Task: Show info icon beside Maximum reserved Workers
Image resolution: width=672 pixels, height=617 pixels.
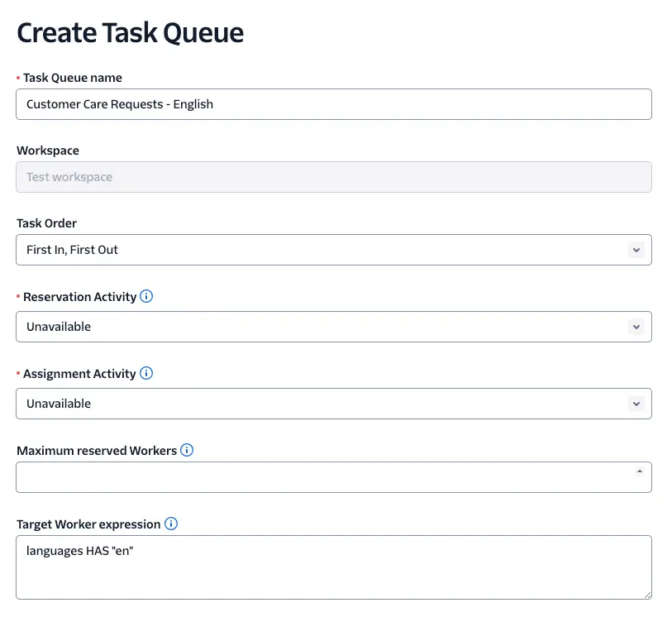Action: pos(187,450)
